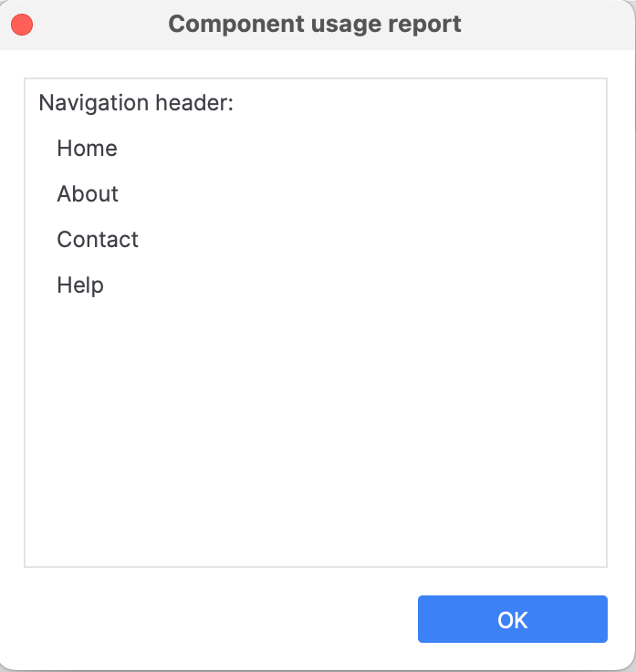Dismiss the usage report via OK

(513, 619)
